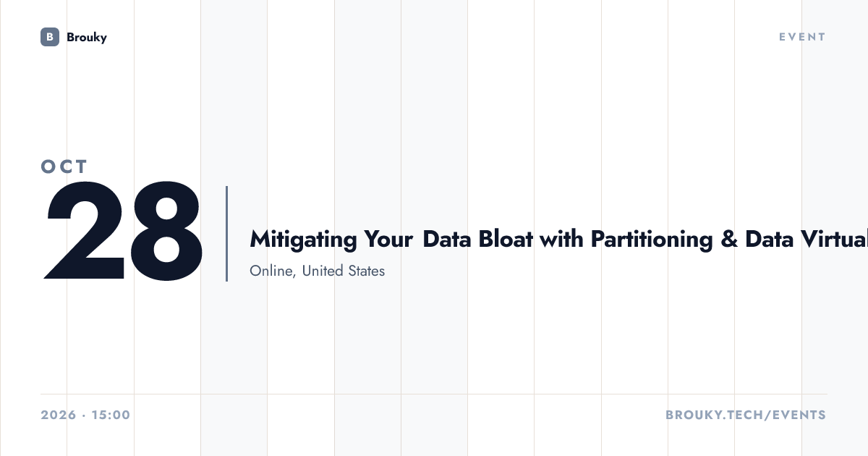The height and width of the screenshot is (456, 868).
Task: Select the word "Online" in the location
Action: 273,271
